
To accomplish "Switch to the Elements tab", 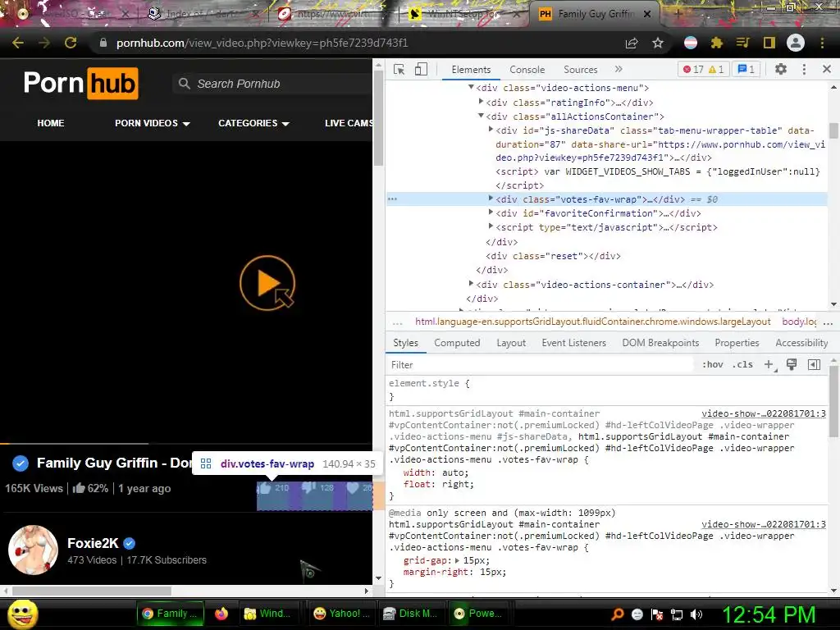I will pyautogui.click(x=471, y=70).
